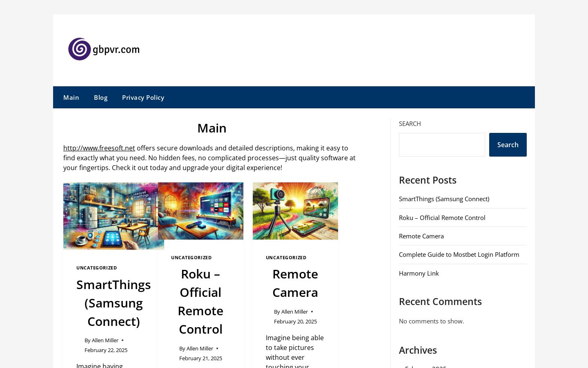Click Allen Miller author under Remote Camera post
The image size is (588, 368).
pos(294,312)
